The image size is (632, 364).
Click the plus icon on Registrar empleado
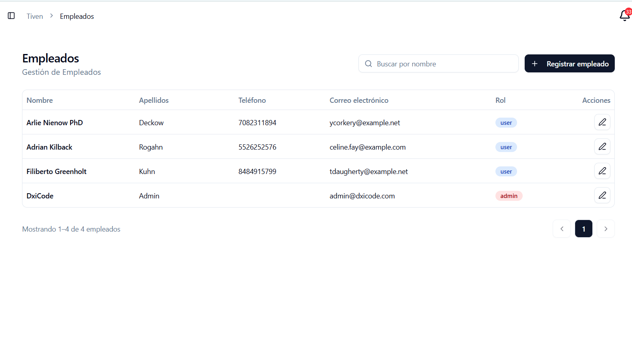535,64
